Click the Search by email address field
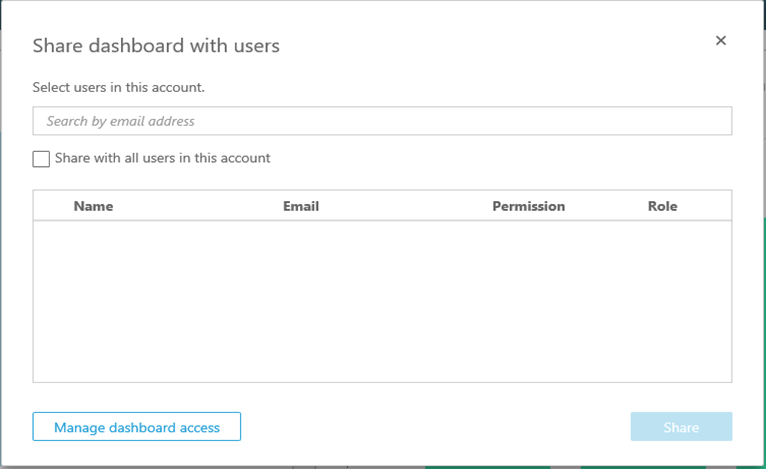766x469 pixels. point(382,121)
